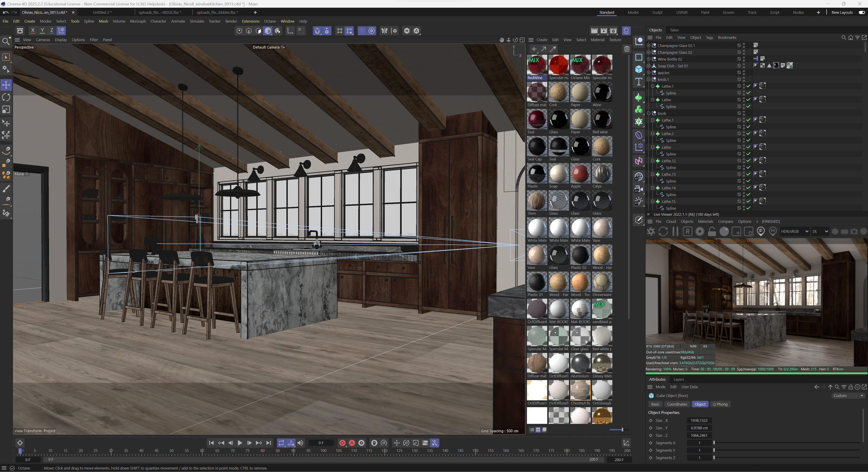868x472 pixels.
Task: Select the Scale tool in left toolbar
Action: 6,110
